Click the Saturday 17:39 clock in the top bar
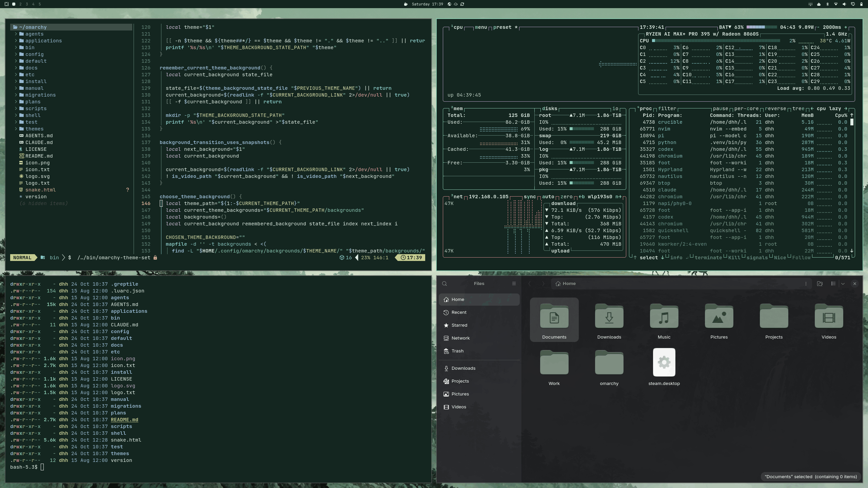This screenshot has width=868, height=488. click(x=427, y=4)
